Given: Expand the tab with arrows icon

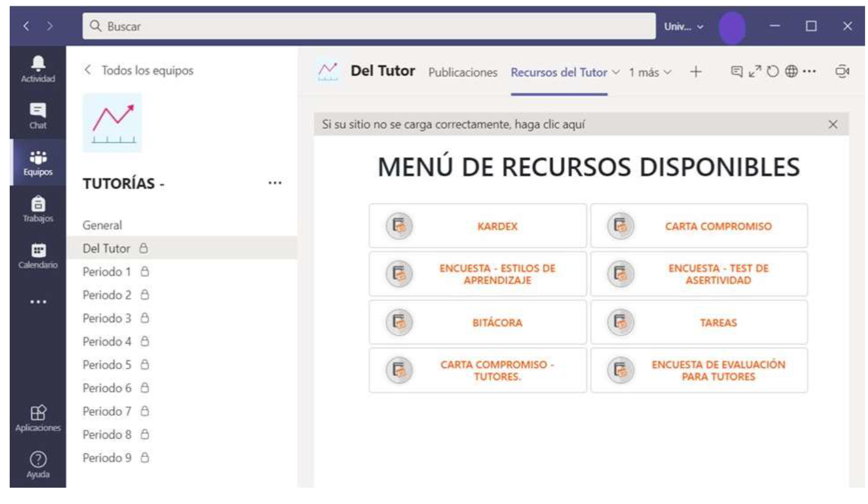Looking at the screenshot, I should click(755, 71).
